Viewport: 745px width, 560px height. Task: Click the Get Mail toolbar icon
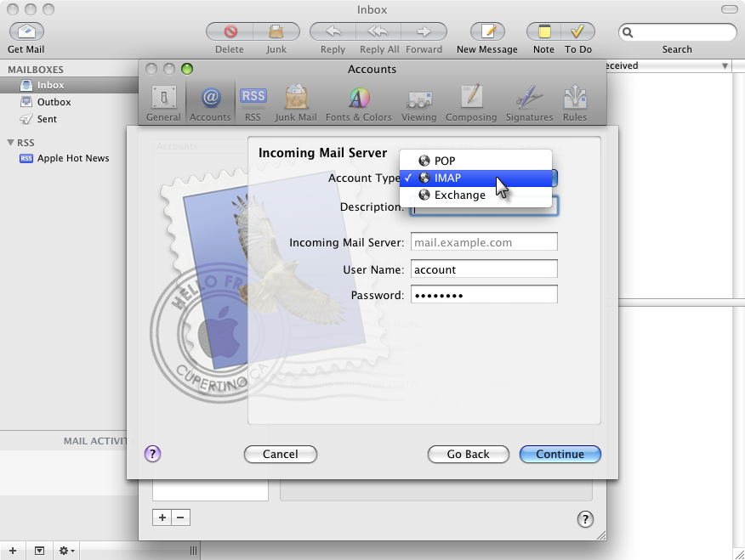coord(26,31)
